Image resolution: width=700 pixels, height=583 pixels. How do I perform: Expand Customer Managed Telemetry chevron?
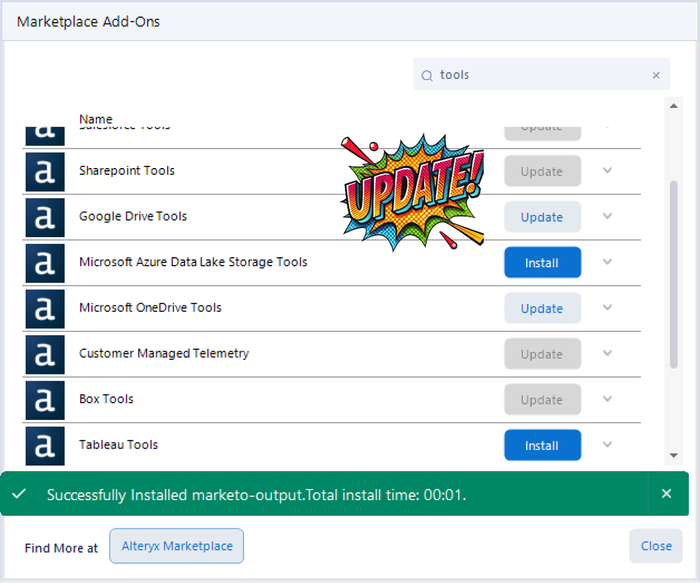click(x=607, y=353)
